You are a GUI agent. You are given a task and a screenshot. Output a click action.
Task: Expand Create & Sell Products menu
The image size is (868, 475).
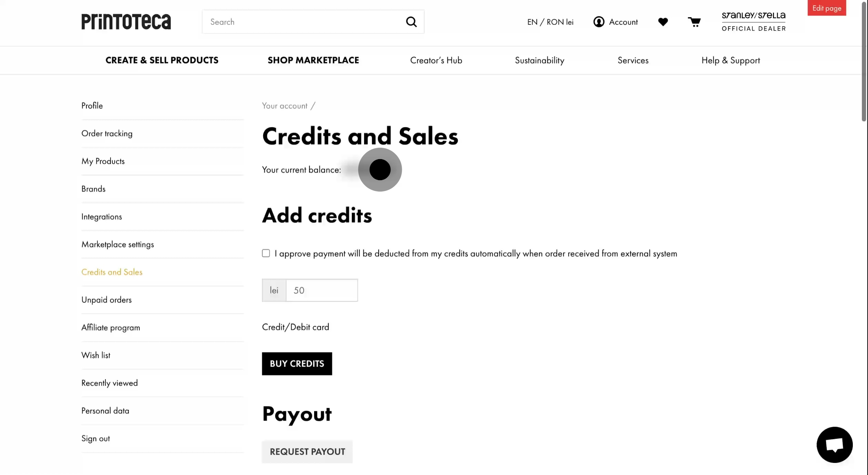[x=162, y=60]
